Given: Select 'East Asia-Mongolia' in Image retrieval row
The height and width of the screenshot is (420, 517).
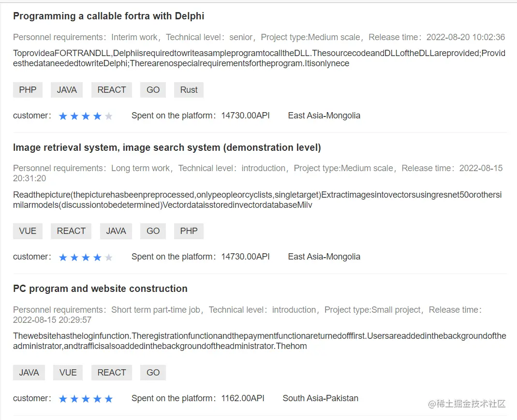Looking at the screenshot, I should click(x=324, y=257).
